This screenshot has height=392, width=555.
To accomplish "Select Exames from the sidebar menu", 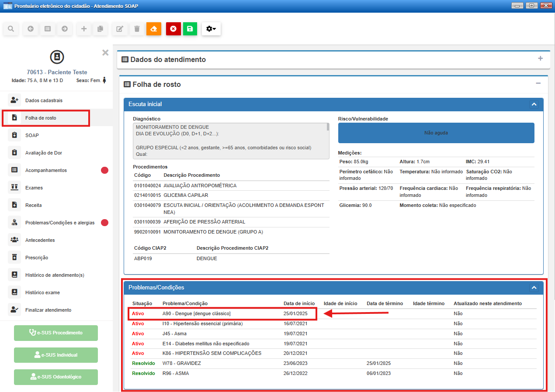I will click(x=34, y=188).
